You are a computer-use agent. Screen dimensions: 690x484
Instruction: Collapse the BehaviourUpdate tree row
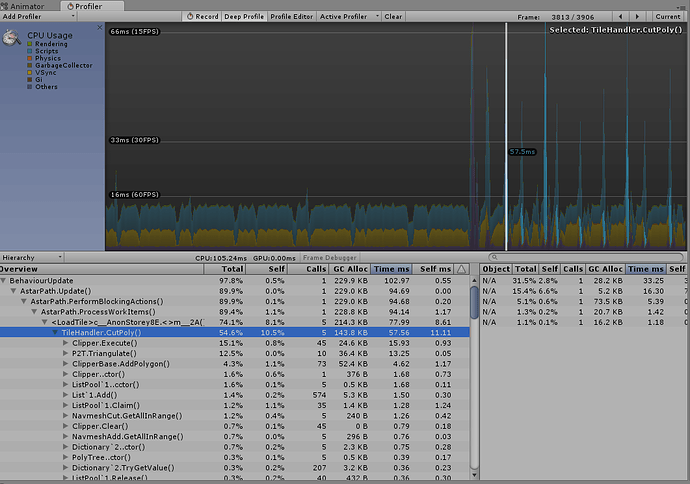(4, 280)
